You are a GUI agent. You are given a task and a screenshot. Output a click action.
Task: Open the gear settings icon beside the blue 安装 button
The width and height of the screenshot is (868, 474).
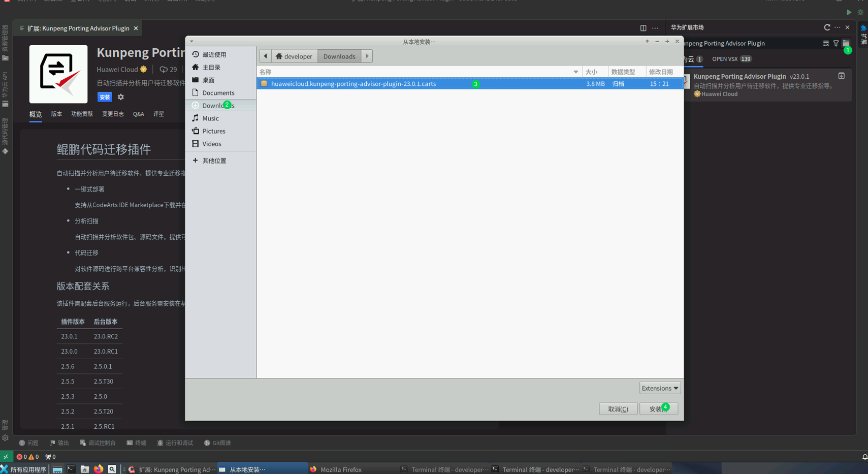pyautogui.click(x=120, y=97)
